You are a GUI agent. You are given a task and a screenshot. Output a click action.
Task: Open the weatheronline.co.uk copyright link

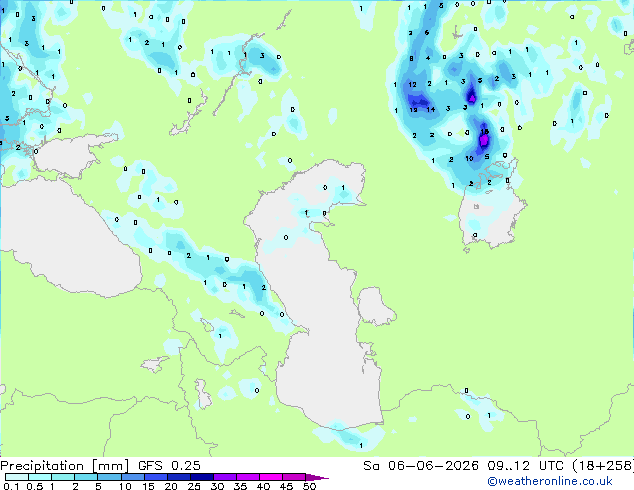tap(550, 481)
